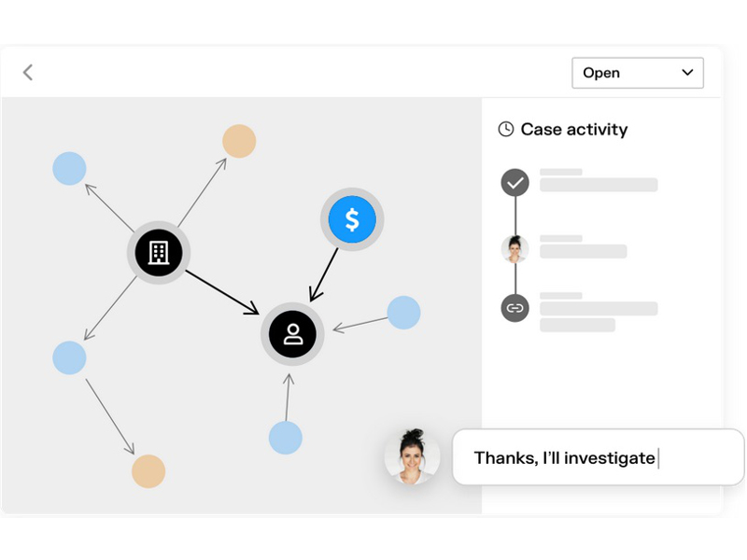This screenshot has width=747, height=560.
Task: Select the light blue node below person
Action: coord(286,437)
